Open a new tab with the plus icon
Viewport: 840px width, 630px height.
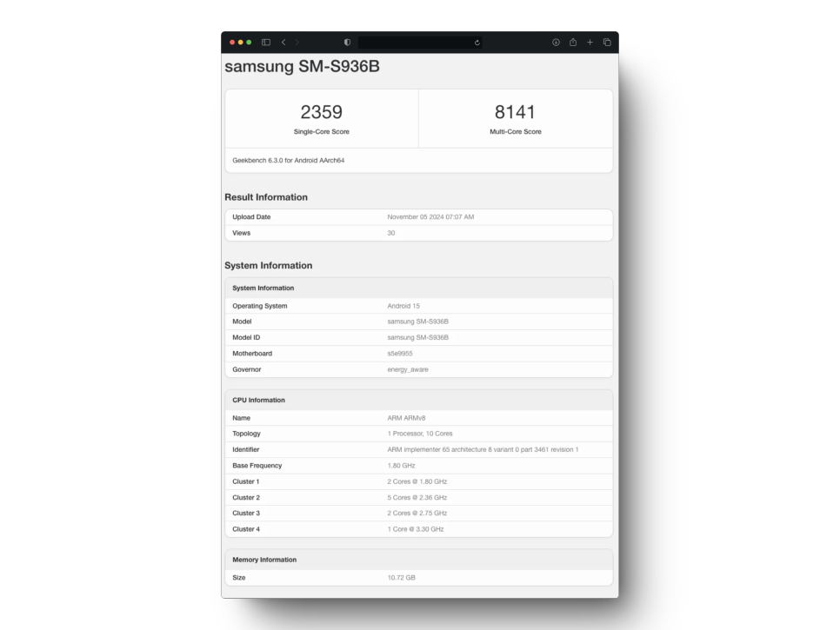(590, 43)
